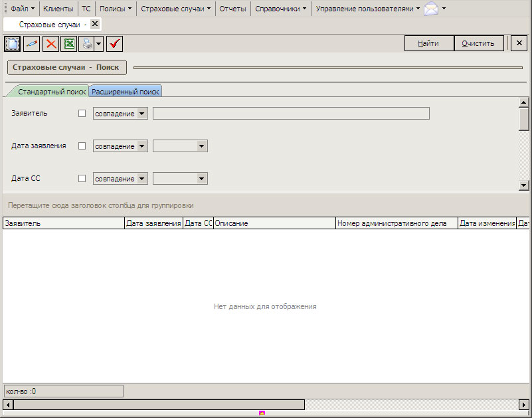532x418 pixels.
Task: Close the Страховые случаи tab with X
Action: (x=95, y=24)
